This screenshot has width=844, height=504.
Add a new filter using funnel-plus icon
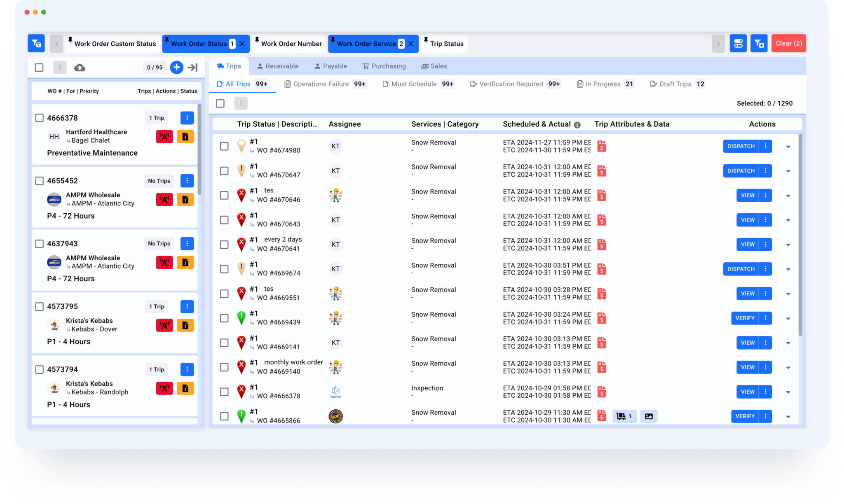point(760,43)
